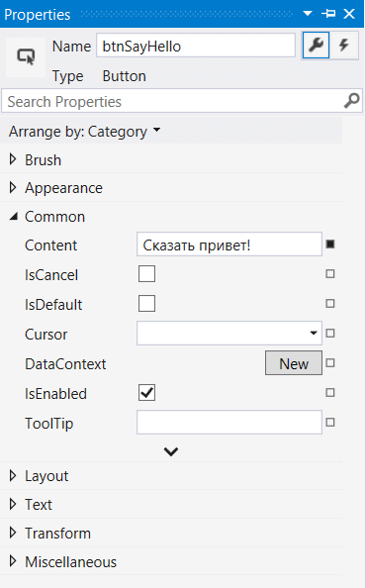Image resolution: width=366 pixels, height=588 pixels.
Task: Collapse the Common category
Action: point(14,216)
